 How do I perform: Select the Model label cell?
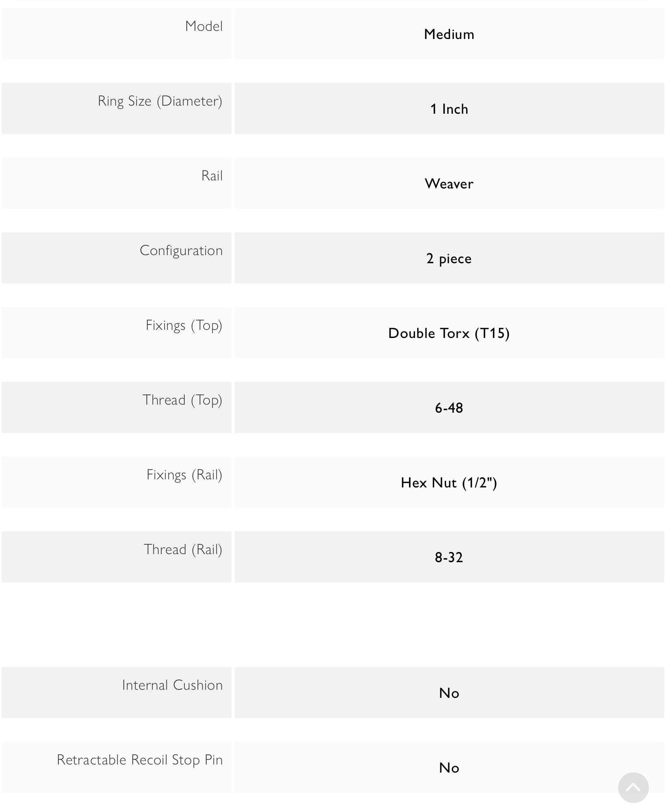point(117,34)
